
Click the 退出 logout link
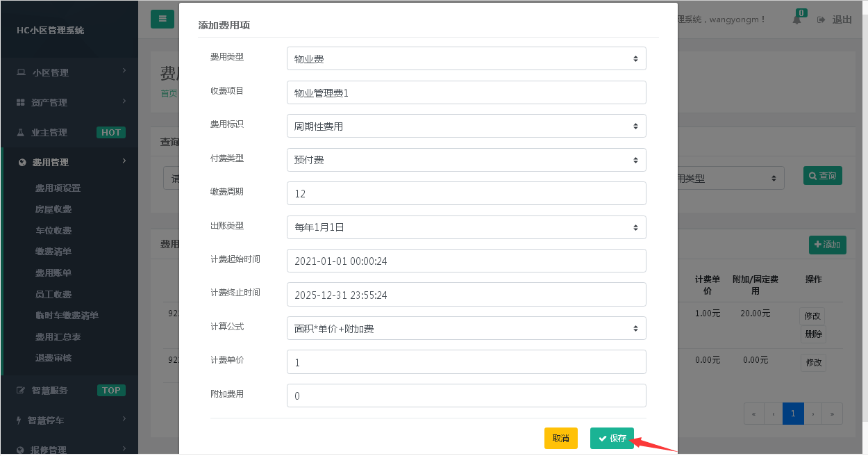[x=842, y=19]
